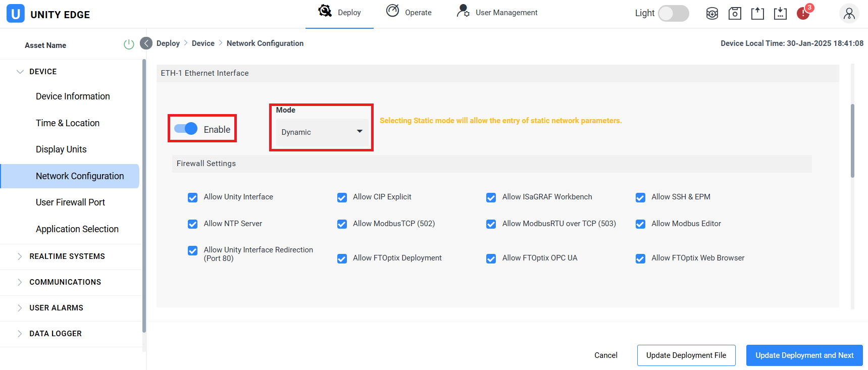Screen dimensions: 868x370
Task: Uncheck Allow ModbusTCP (502)
Action: click(342, 224)
